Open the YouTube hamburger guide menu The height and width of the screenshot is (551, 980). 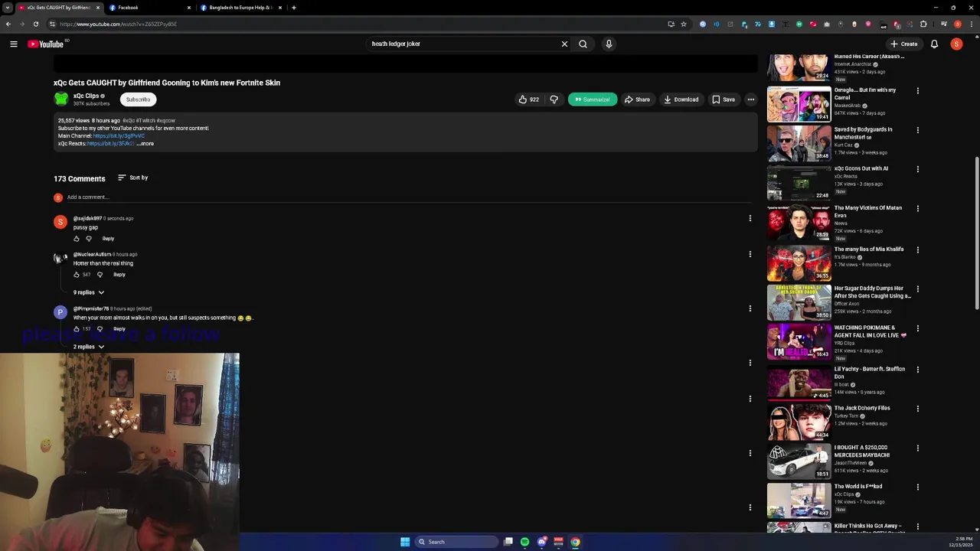coord(14,44)
